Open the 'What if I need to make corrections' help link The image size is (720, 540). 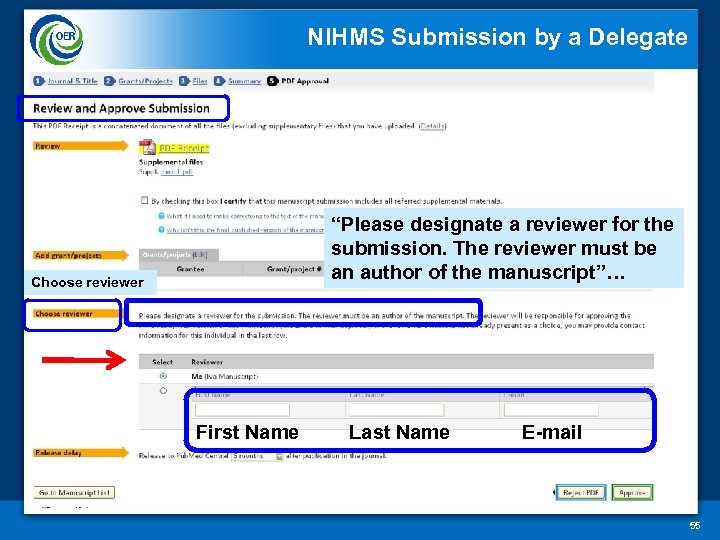[x=245, y=216]
